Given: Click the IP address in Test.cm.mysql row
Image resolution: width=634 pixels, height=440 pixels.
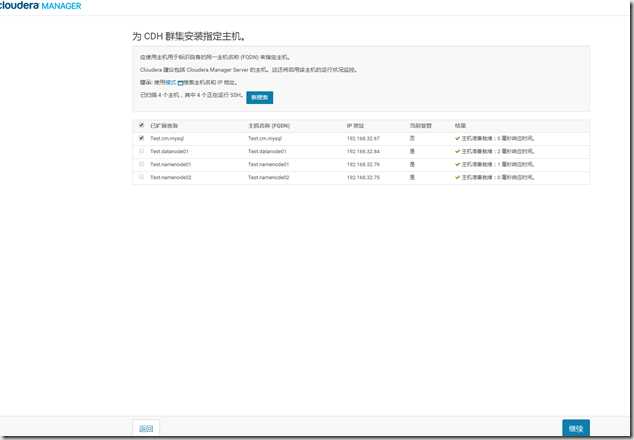Looking at the screenshot, I should tap(363, 138).
